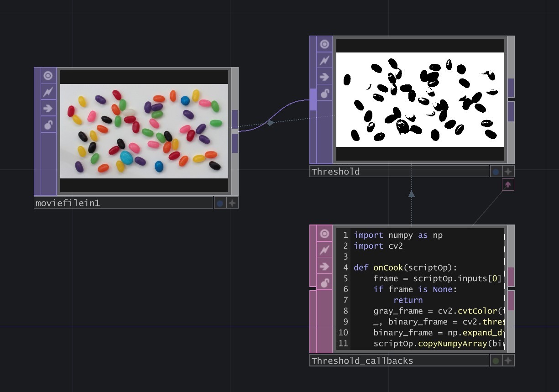The height and width of the screenshot is (392, 559).
Task: Toggle clone immune flag on moviefilein1
Action: pos(48,92)
